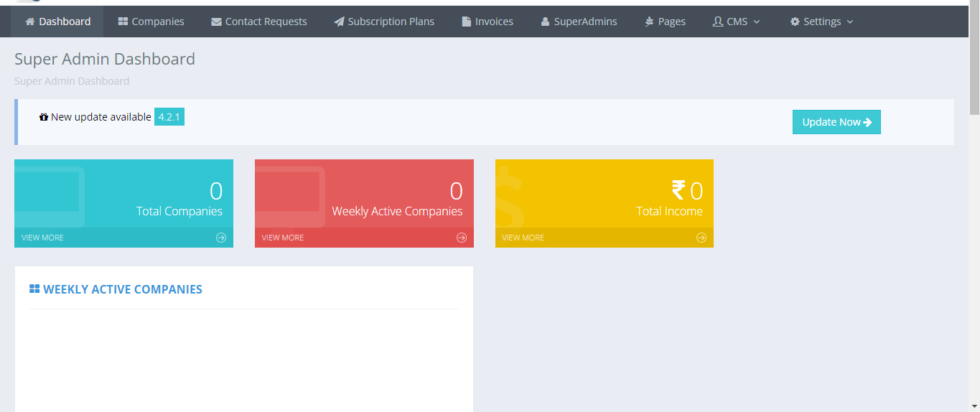Click arrow icon on Total Income card
This screenshot has height=412, width=980.
(x=701, y=238)
